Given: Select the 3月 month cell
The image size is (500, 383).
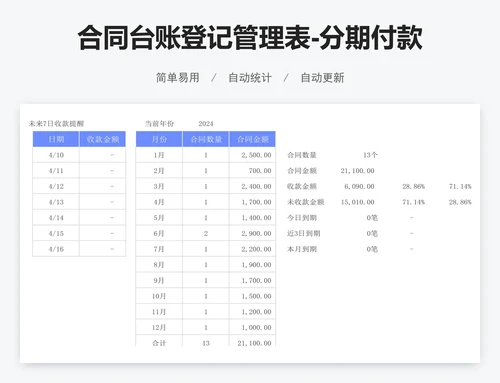Looking at the screenshot, I should pyautogui.click(x=159, y=186).
